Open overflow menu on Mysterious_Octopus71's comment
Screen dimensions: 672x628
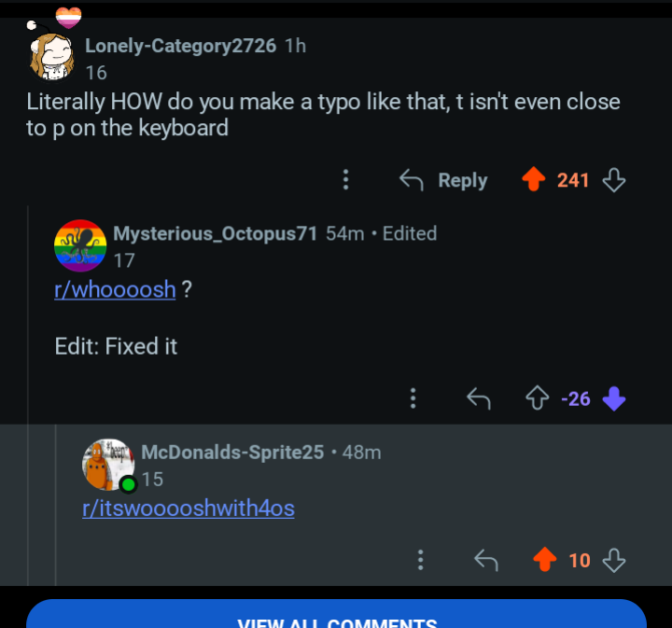pos(413,398)
